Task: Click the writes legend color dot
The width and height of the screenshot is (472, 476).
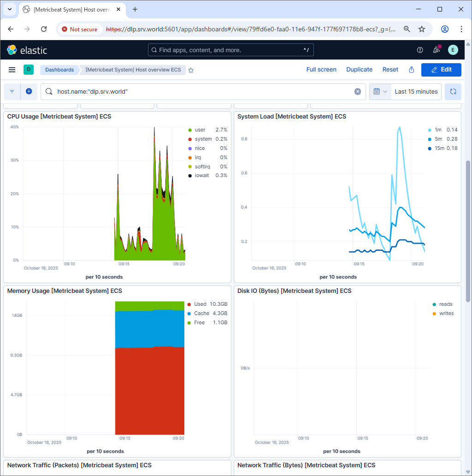Action: tap(434, 314)
